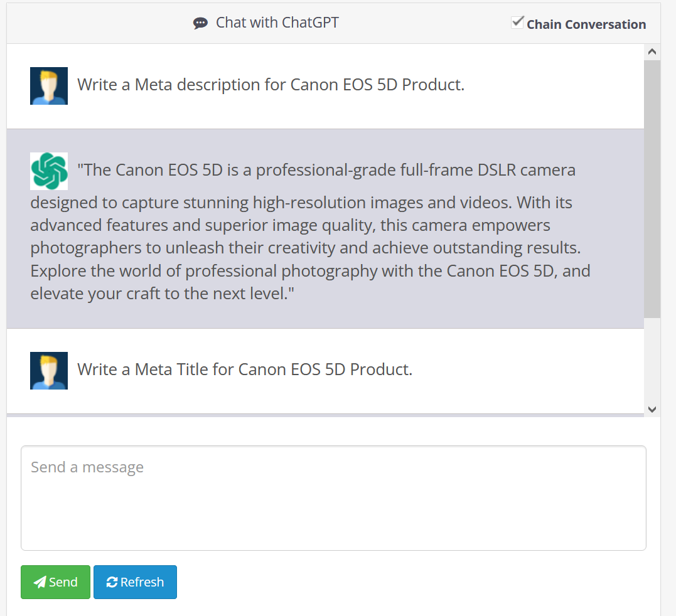Click paper plane icon on Send button
Viewport: 676px width, 616px height.
pyautogui.click(x=40, y=582)
